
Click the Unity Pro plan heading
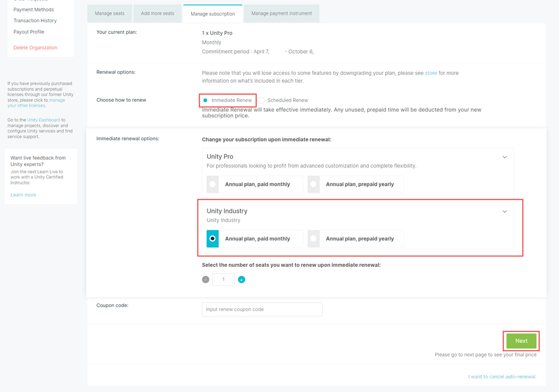pyautogui.click(x=220, y=157)
